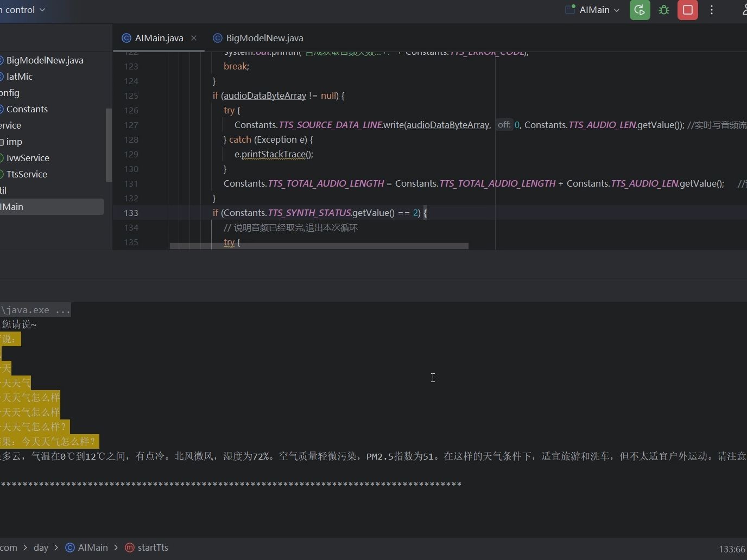Click the Rerun AIMain button
Image resolution: width=747 pixels, height=560 pixels.
tap(640, 10)
